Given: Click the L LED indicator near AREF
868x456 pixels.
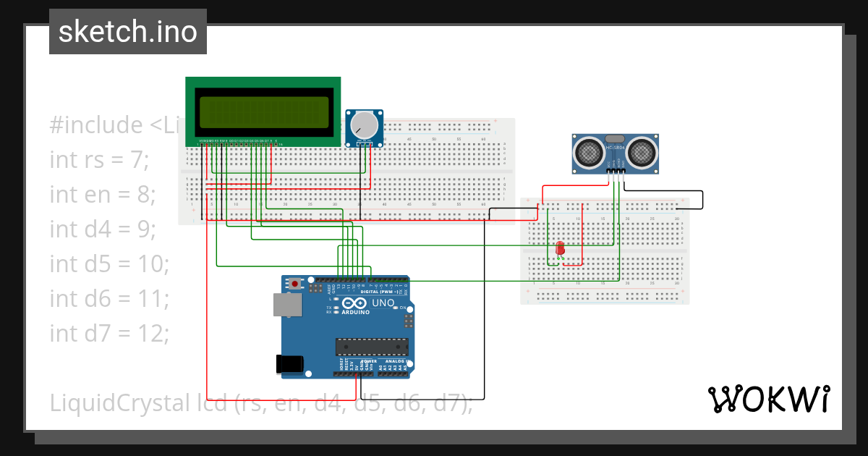Looking at the screenshot, I should pos(336,299).
